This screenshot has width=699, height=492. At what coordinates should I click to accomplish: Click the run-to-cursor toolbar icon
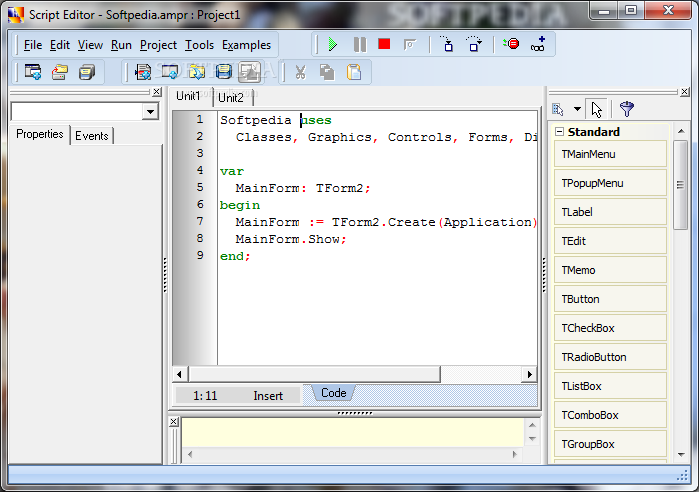pyautogui.click(x=410, y=45)
